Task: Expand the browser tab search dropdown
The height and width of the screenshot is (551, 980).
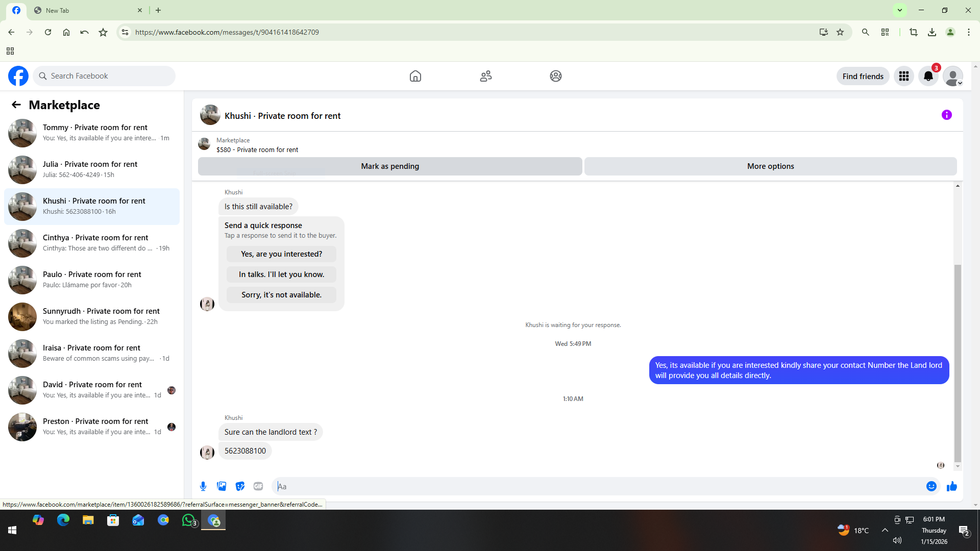Action: point(899,10)
